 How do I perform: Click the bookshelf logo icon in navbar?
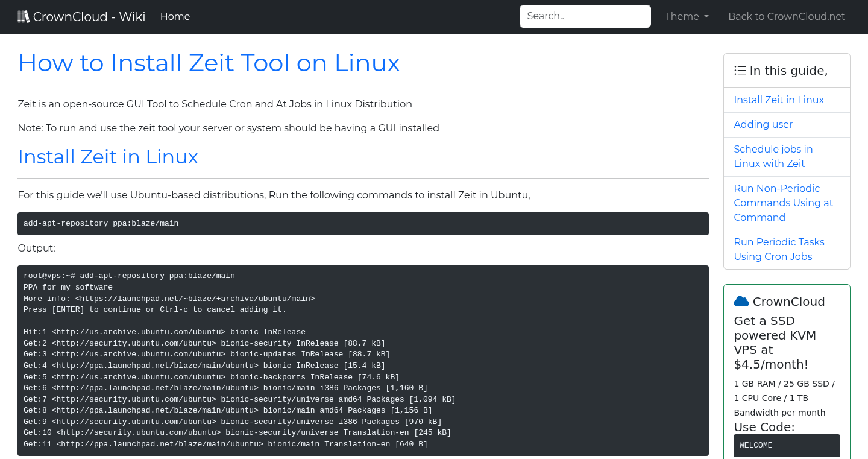(24, 16)
